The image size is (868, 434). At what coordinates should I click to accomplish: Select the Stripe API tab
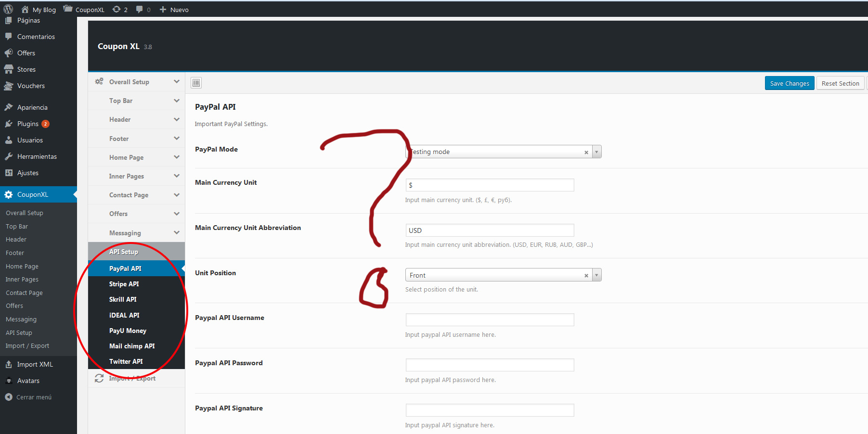click(x=137, y=284)
